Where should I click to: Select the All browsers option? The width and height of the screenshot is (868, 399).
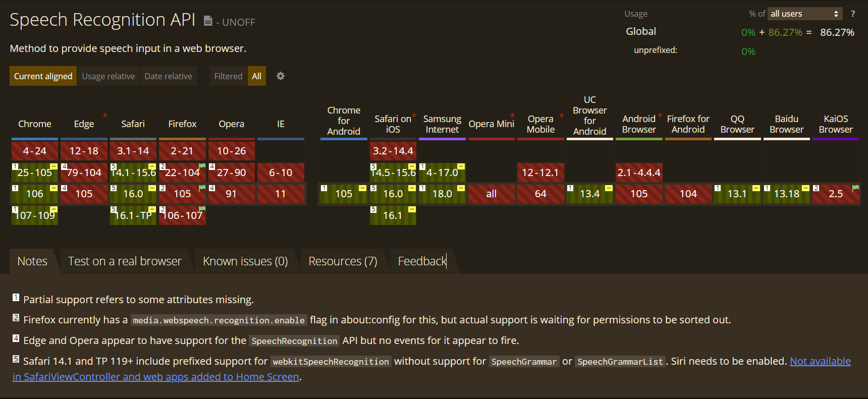click(257, 76)
